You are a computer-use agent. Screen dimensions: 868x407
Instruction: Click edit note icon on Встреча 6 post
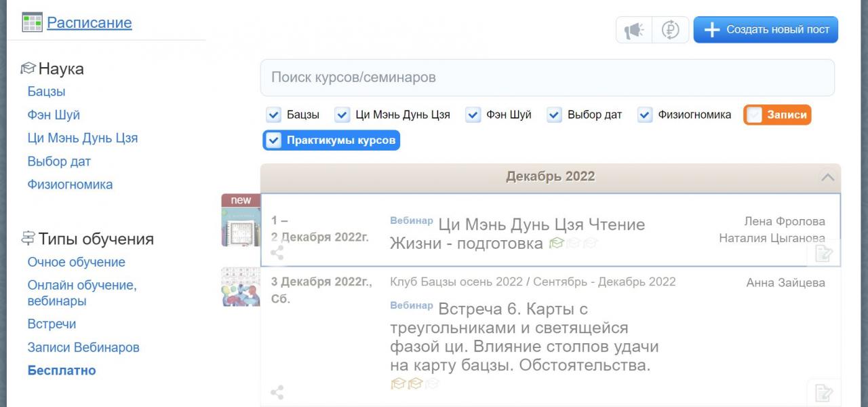point(823,393)
